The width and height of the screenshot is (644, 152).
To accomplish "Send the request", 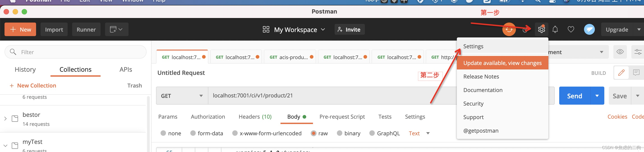I will 575,96.
